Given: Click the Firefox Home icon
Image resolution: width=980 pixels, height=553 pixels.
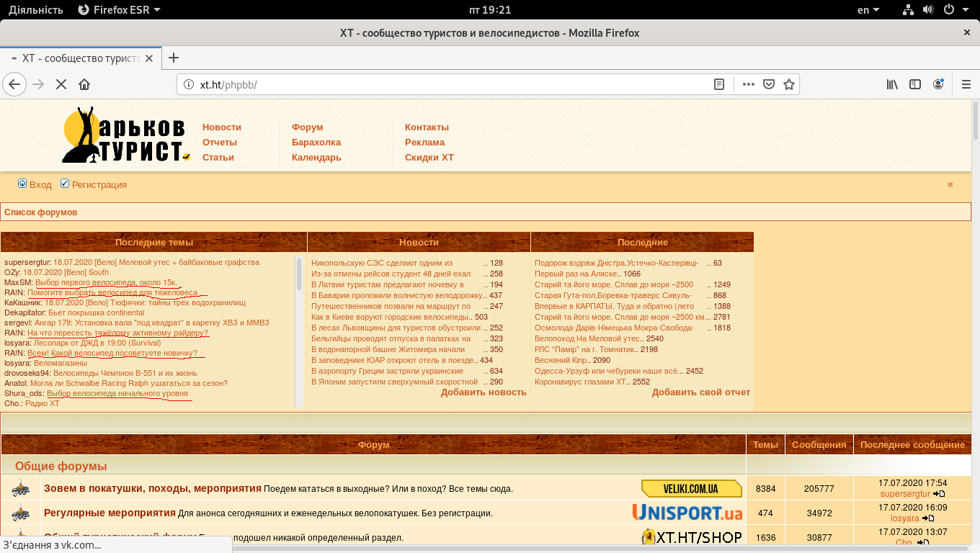Looking at the screenshot, I should point(84,84).
